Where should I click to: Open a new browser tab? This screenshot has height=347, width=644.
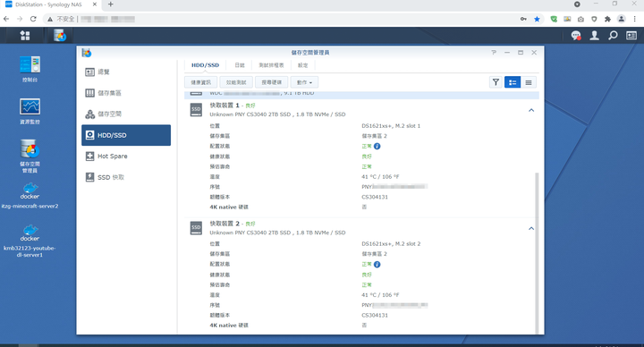(111, 4)
